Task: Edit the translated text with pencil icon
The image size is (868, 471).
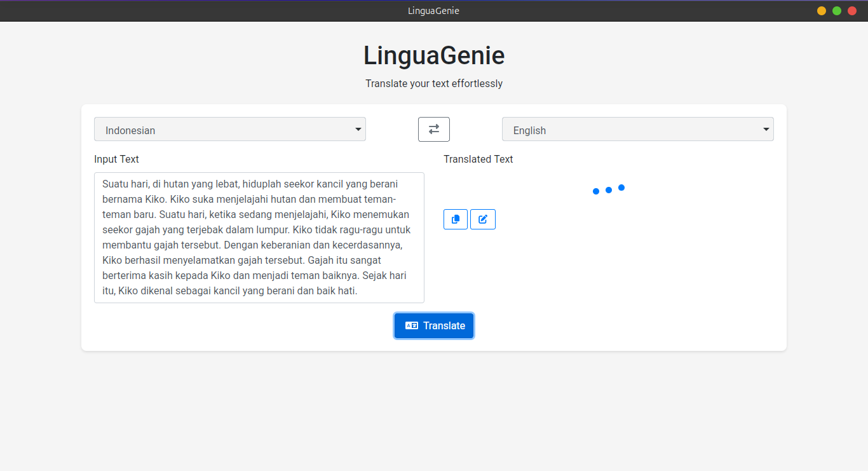Action: [x=483, y=219]
